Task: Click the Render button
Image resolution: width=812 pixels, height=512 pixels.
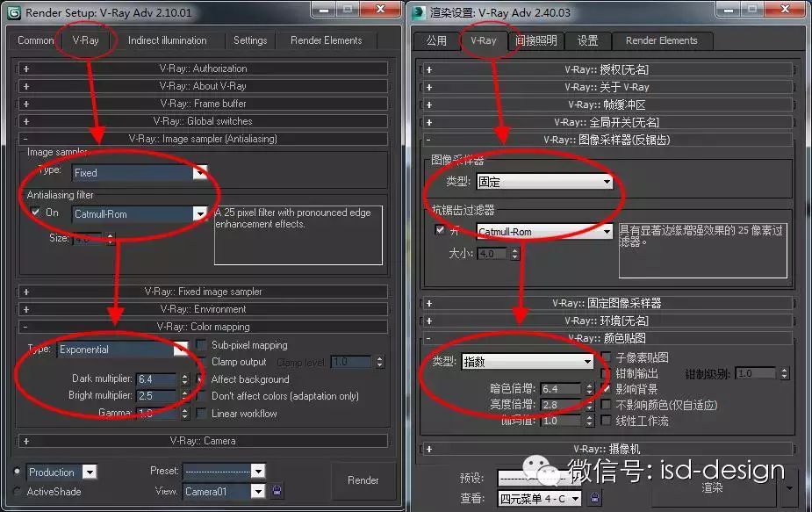Action: coord(363,480)
